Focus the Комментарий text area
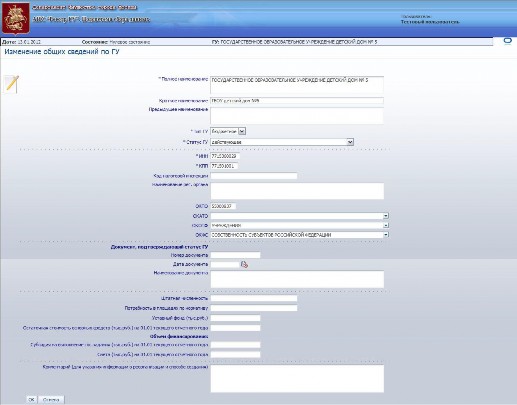 (297, 378)
